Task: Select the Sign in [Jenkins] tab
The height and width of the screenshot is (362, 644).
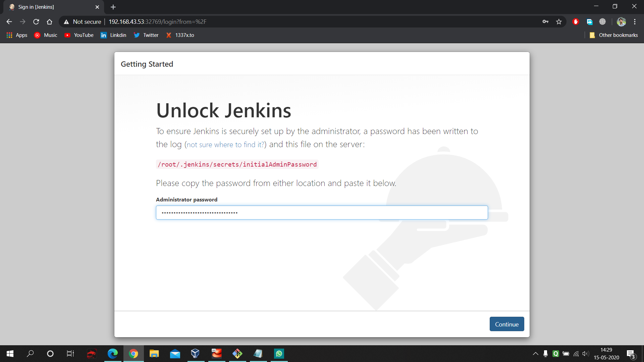Action: pos(50,7)
